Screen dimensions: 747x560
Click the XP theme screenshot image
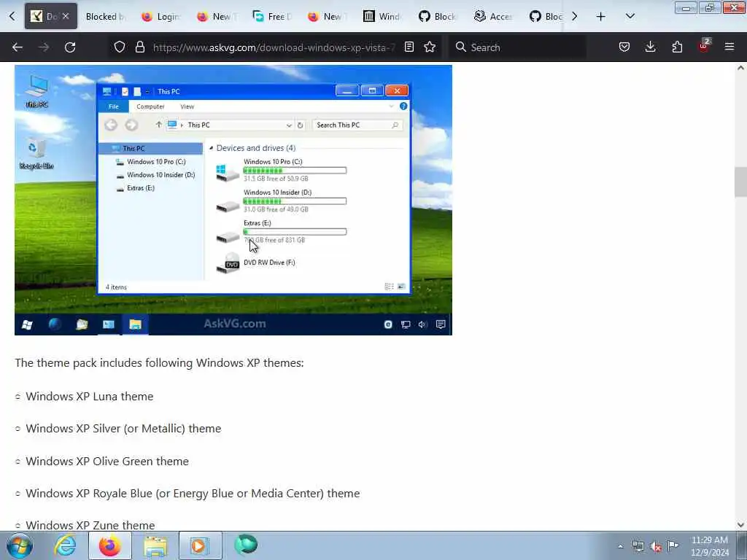pos(233,200)
